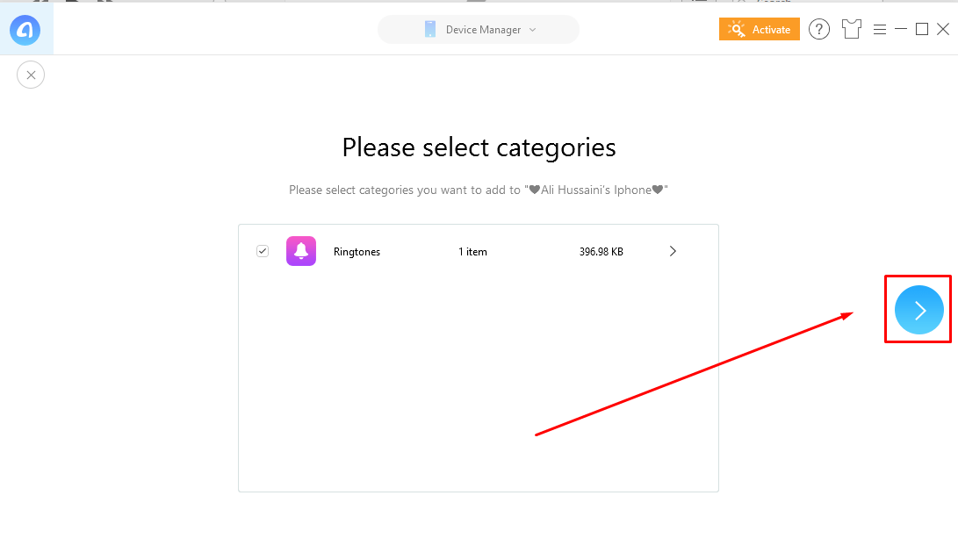Screen dimensions: 958x560
Task: Click the key icon inside the Activate button
Action: [x=738, y=29]
